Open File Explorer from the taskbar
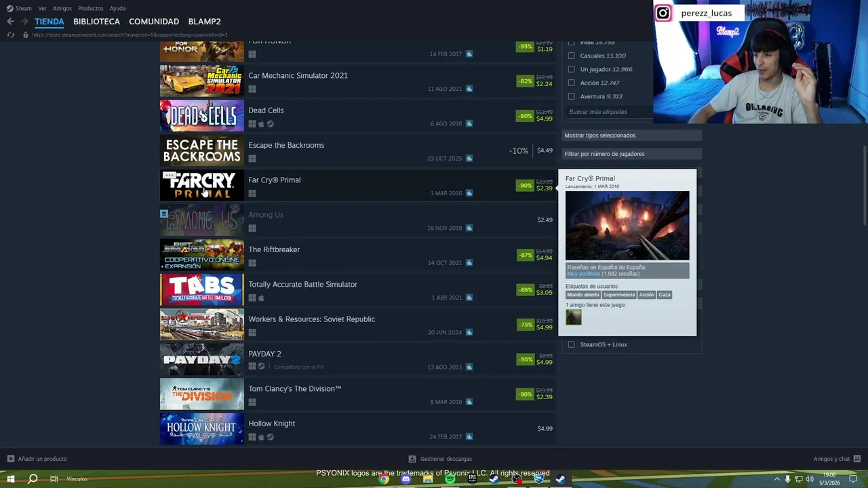 point(428,479)
